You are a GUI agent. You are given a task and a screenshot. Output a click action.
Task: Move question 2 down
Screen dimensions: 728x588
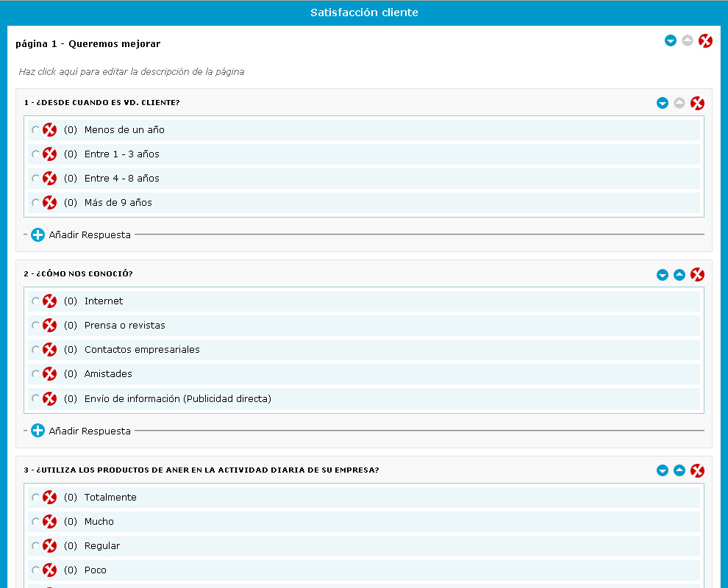point(663,275)
